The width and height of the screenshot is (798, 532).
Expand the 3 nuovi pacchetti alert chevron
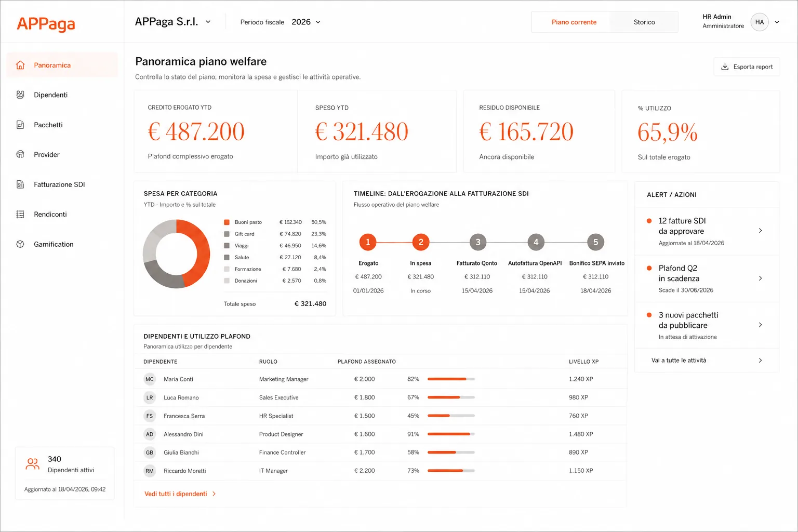(760, 325)
